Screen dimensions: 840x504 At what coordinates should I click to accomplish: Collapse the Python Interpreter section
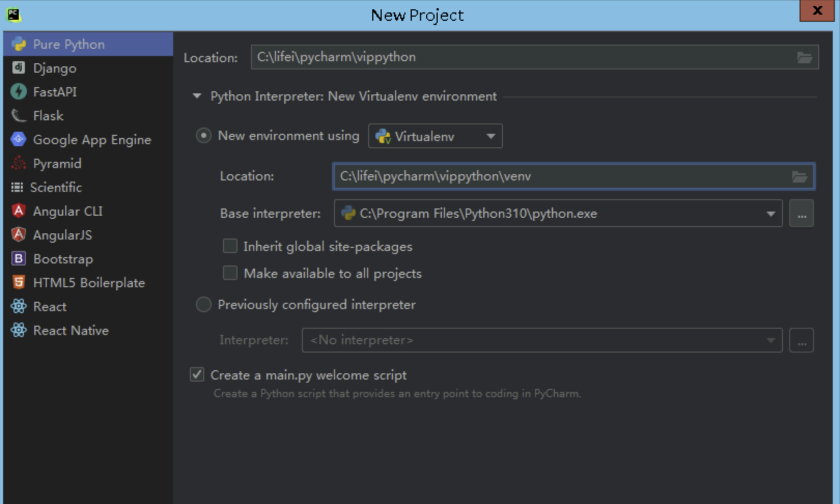pos(197,96)
